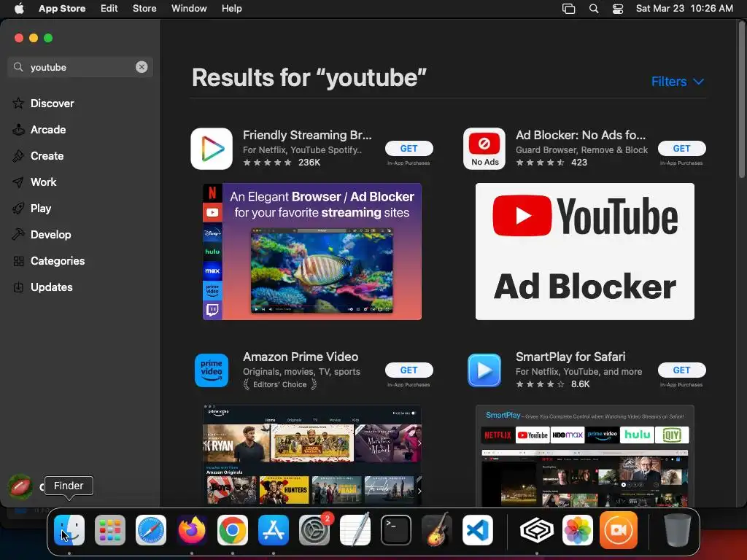Click the Finder icon in Dock
This screenshot has width=747, height=560.
[69, 530]
